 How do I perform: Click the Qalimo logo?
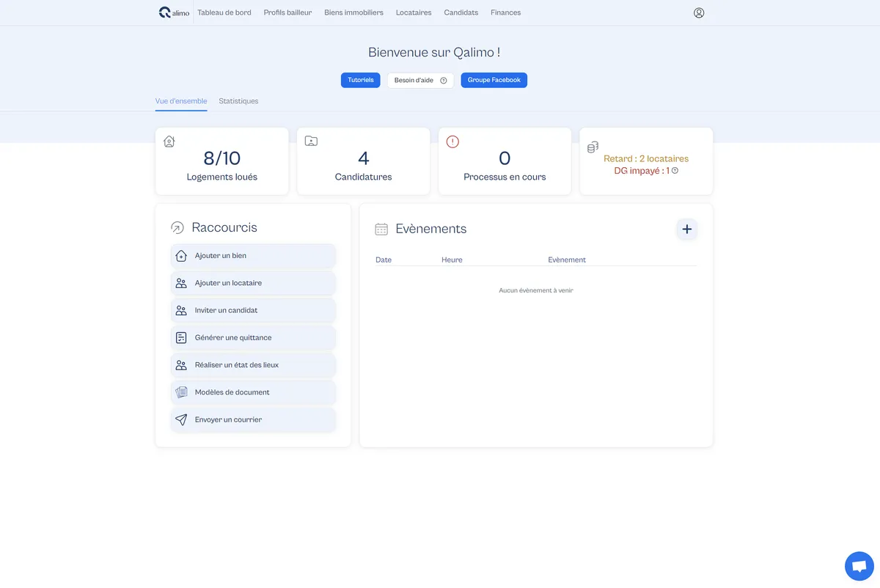tap(174, 12)
